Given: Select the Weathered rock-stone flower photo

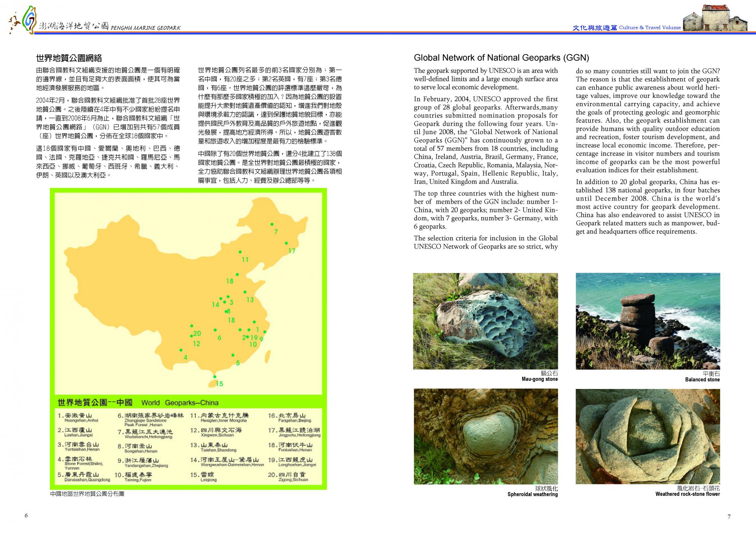Looking at the screenshot, I should click(648, 436).
